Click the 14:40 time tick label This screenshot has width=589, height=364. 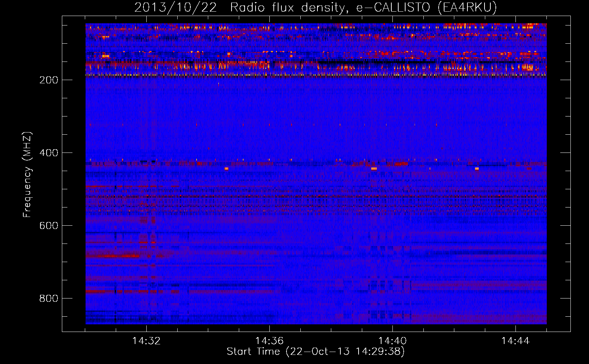pyautogui.click(x=392, y=341)
